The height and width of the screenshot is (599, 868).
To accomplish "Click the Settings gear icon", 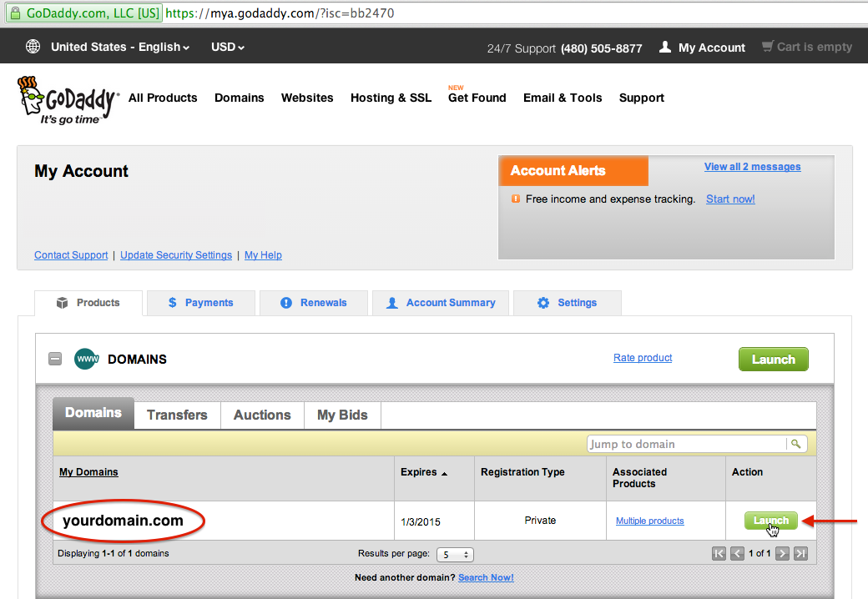I will click(x=543, y=303).
